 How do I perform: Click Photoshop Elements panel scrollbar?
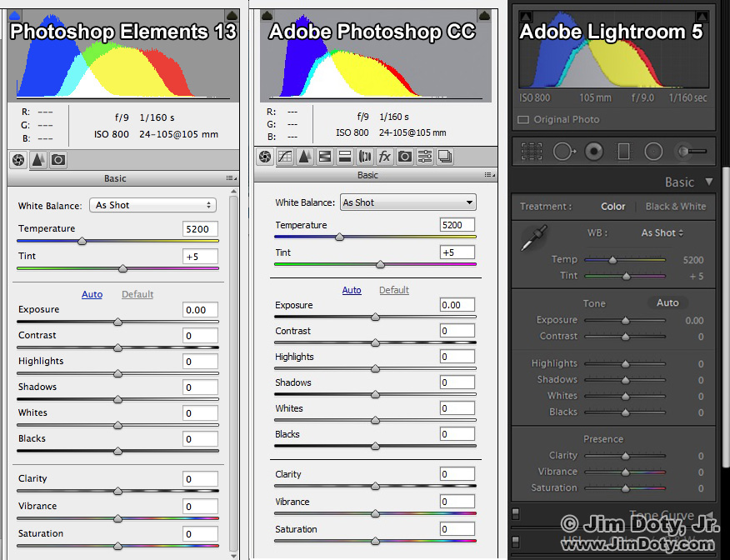pos(233,373)
